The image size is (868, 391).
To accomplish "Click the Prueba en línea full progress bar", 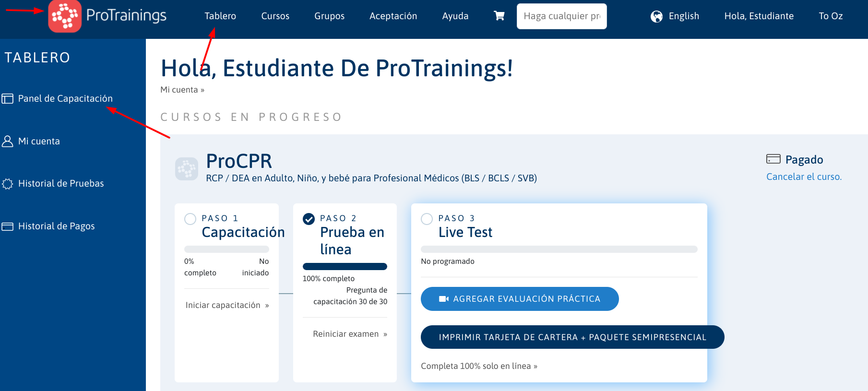I will [x=345, y=266].
